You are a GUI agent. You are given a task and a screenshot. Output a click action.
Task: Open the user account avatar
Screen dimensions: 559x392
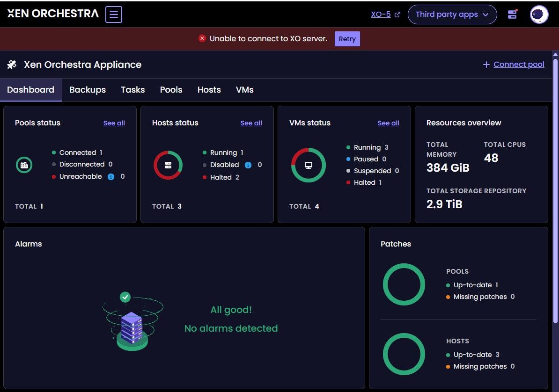pos(539,15)
